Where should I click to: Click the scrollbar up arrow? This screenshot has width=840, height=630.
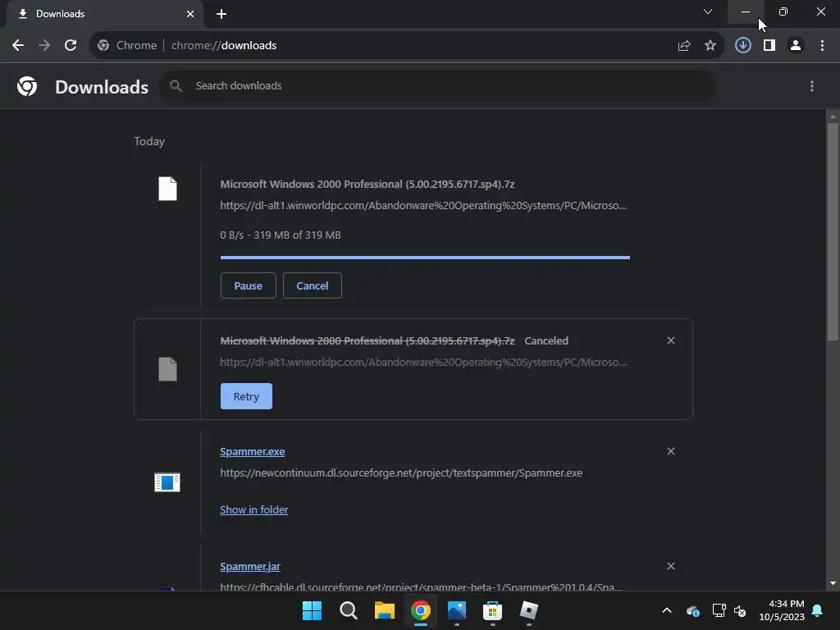pyautogui.click(x=833, y=116)
